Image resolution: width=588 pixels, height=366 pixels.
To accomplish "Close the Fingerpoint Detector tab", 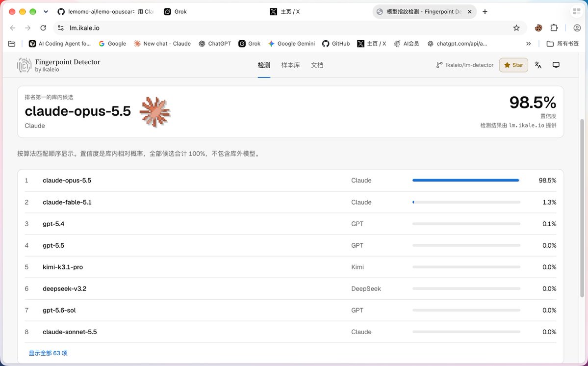I will point(469,12).
